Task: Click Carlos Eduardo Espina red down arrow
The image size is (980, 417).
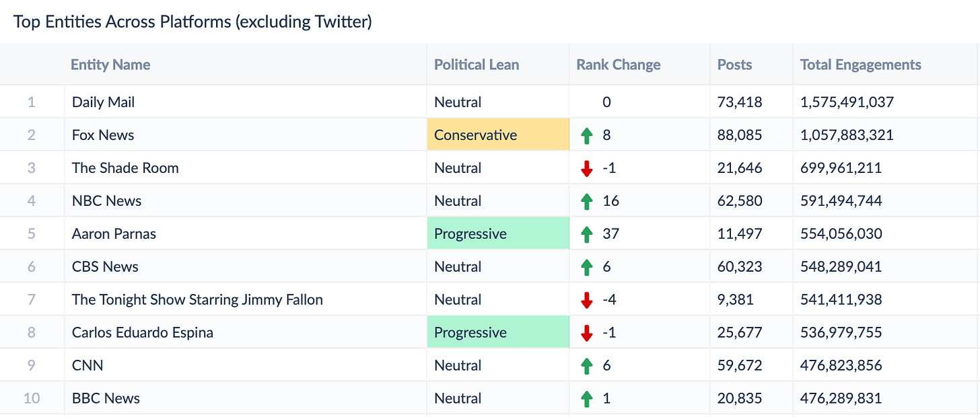Action: click(x=586, y=333)
